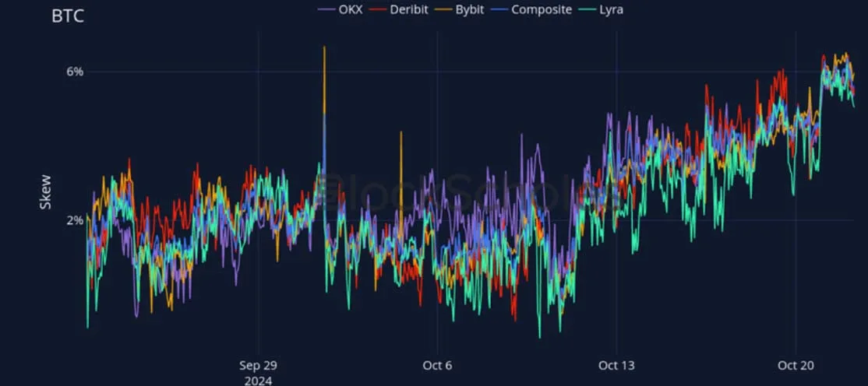The height and width of the screenshot is (386, 868).
Task: Click the 6% y-axis tick label
Action: click(x=75, y=72)
